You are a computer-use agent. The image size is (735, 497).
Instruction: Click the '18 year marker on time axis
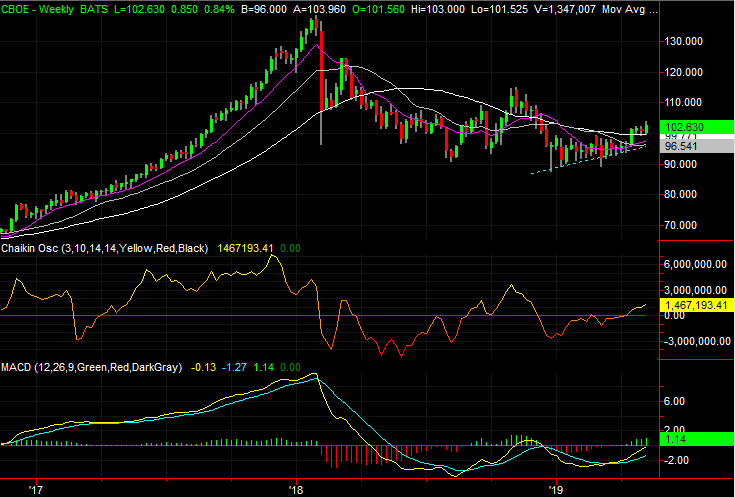[x=296, y=488]
